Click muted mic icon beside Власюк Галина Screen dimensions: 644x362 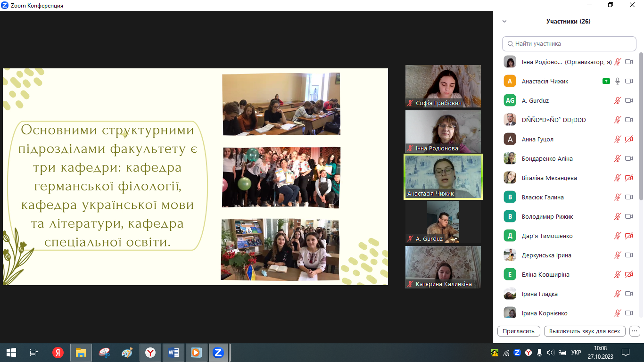618,197
